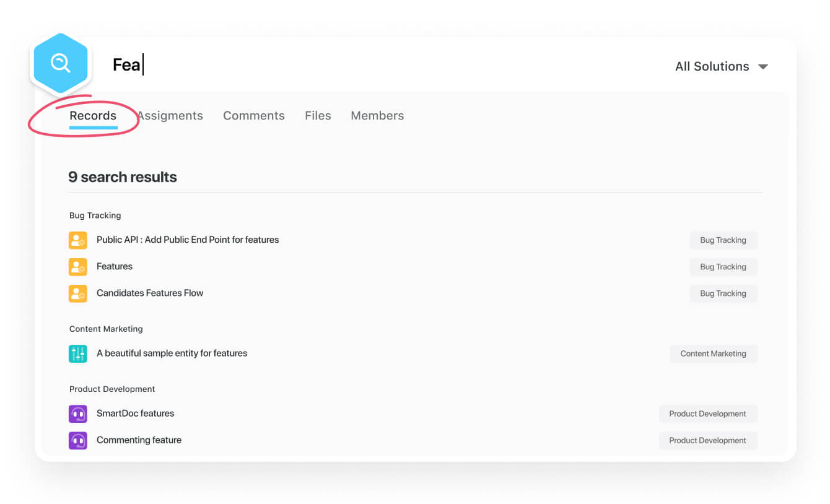
Task: Click Bug Tracking tag on the Public API row
Action: 723,240
